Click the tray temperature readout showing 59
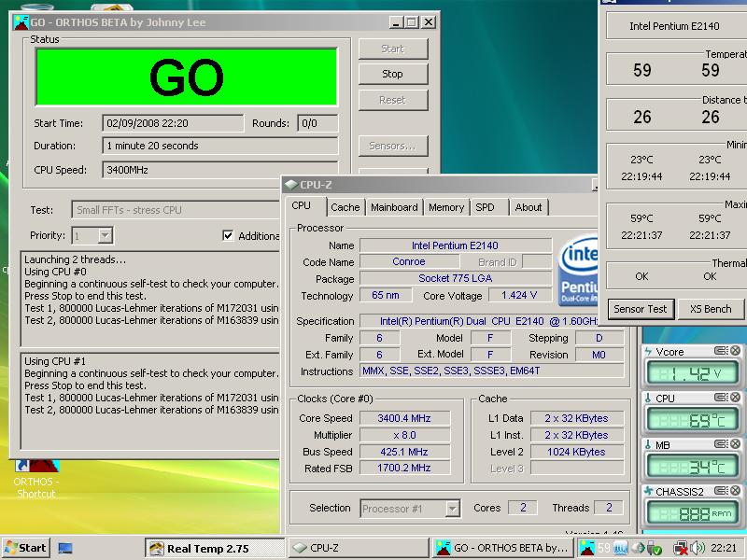 (604, 548)
